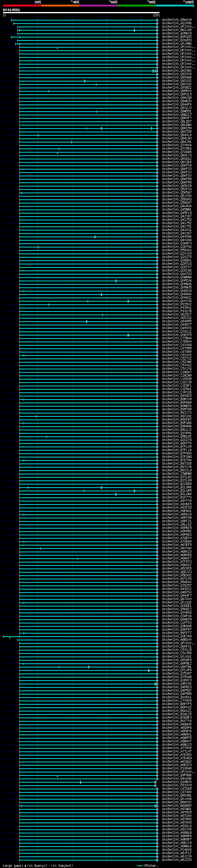
Task: Click the white query sequence bar
Action: 81,12
